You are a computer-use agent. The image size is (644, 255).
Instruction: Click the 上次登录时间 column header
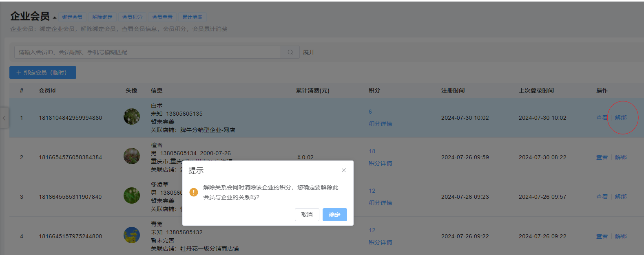point(536,90)
